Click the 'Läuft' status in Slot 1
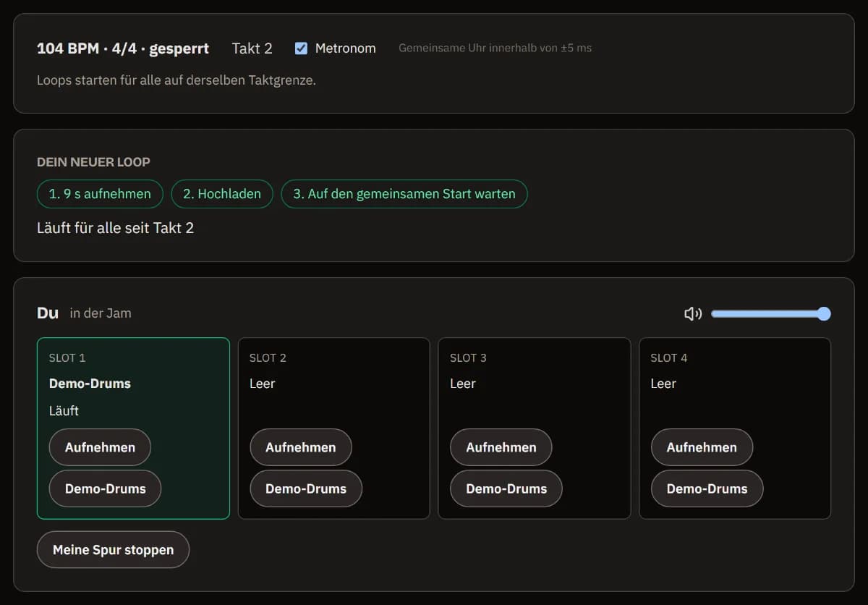 tap(64, 411)
